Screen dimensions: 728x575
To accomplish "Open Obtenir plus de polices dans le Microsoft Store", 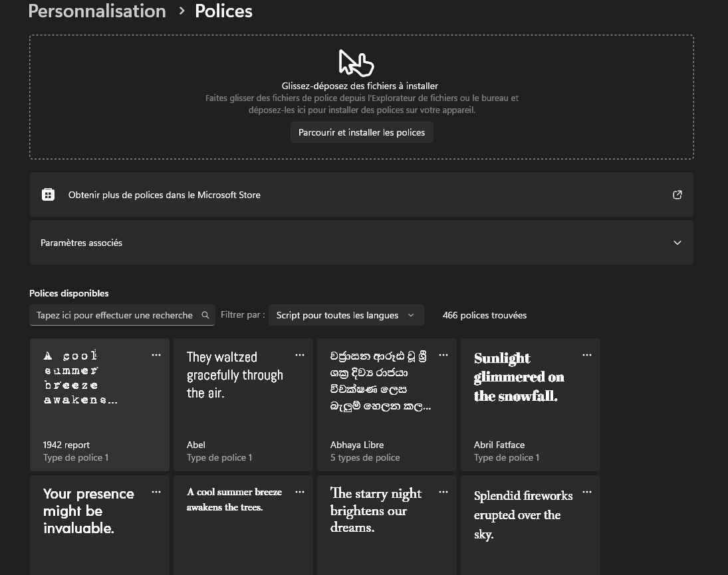I will point(164,195).
